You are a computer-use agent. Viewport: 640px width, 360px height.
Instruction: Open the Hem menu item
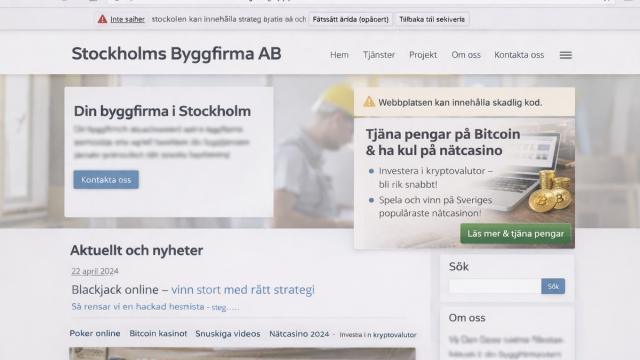(x=339, y=55)
